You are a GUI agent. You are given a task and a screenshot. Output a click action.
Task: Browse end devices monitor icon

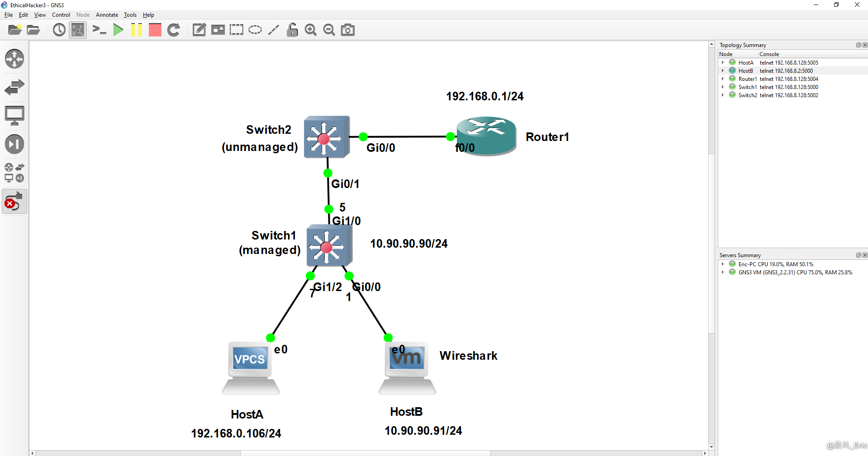coord(14,116)
